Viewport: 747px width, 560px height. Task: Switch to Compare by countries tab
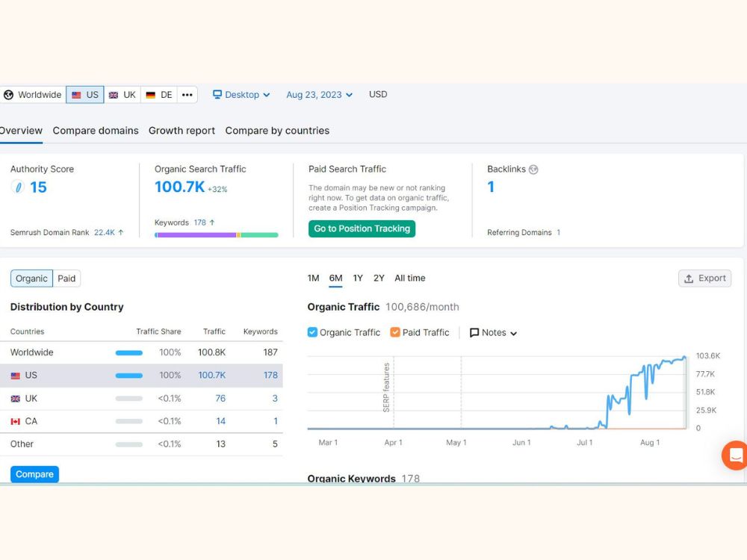coord(277,131)
